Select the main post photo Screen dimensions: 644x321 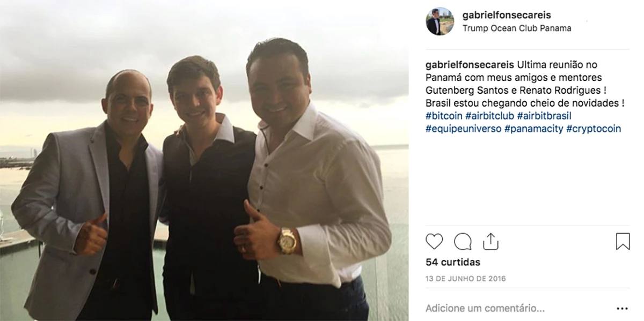[x=204, y=160]
